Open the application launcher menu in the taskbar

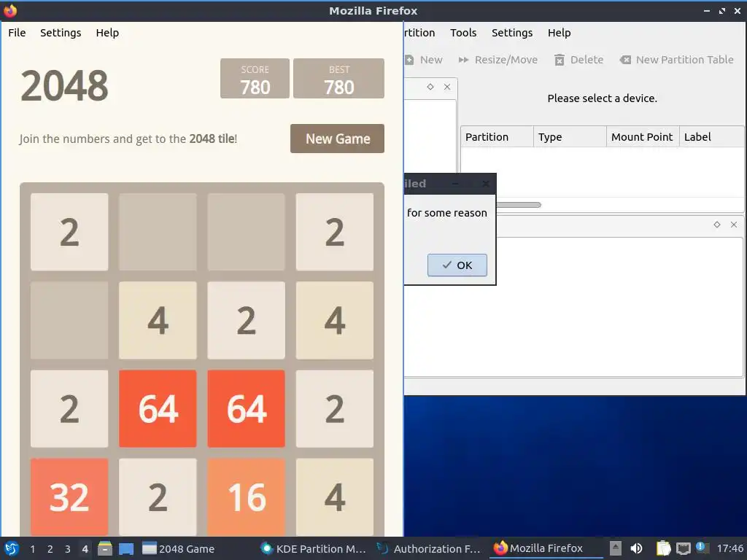click(11, 548)
